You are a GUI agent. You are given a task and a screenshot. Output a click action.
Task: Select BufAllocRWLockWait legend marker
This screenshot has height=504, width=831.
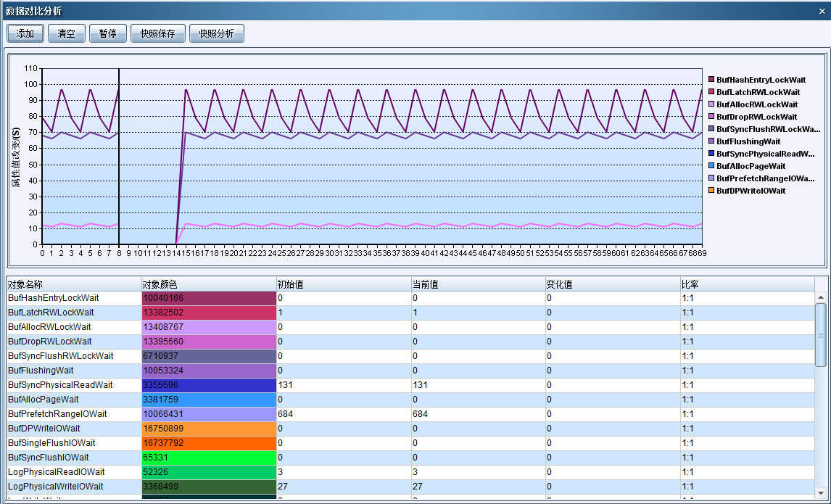[x=711, y=104]
